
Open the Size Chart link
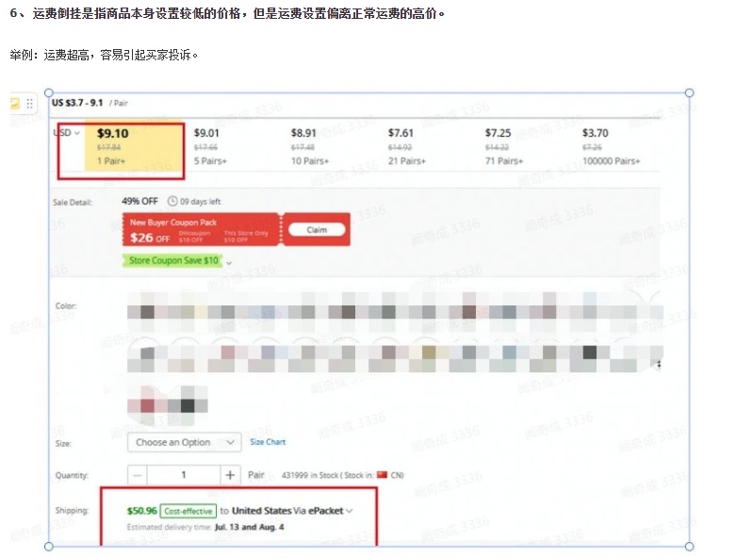(x=268, y=442)
